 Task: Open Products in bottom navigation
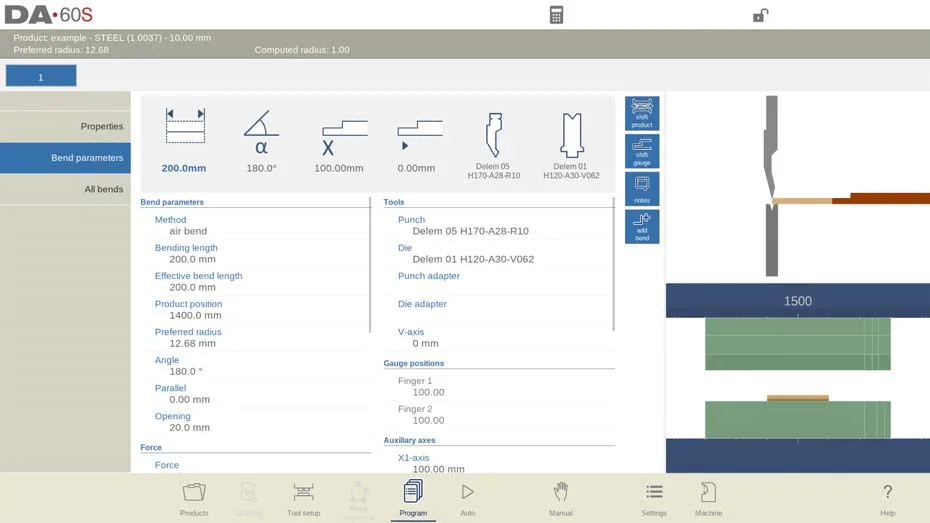194,499
